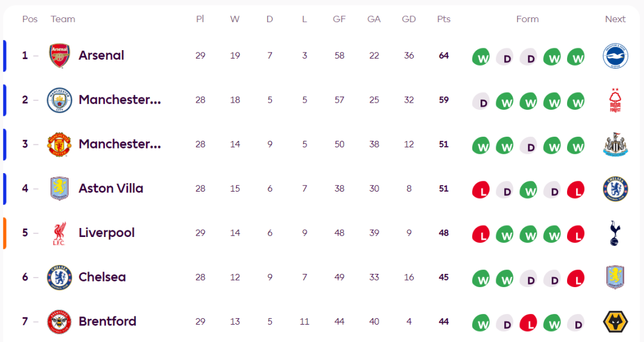Open Tottenham next-fixture badge in Liverpool row
Image resolution: width=644 pixels, height=342 pixels.
click(615, 233)
